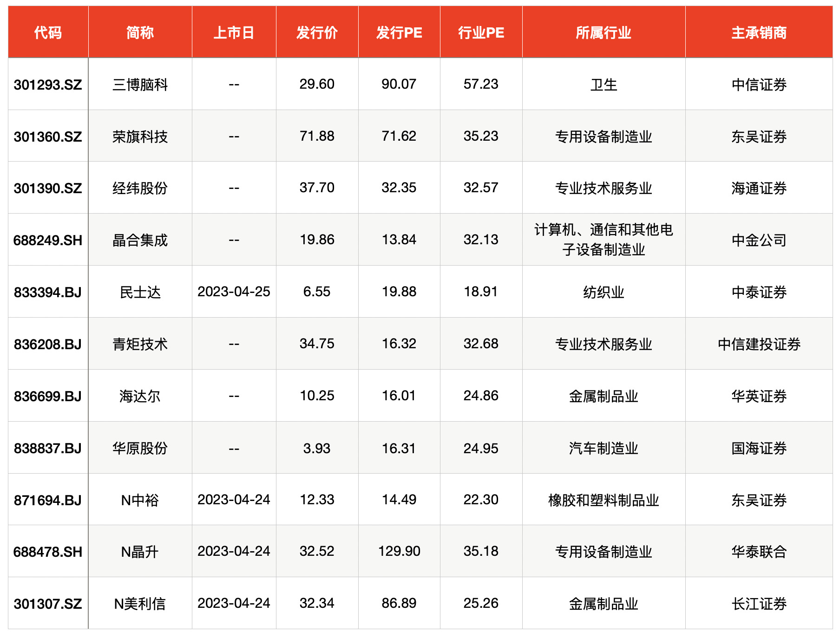Click the issue PE value 129.90
Viewport: 840px width, 638px height.
point(399,551)
